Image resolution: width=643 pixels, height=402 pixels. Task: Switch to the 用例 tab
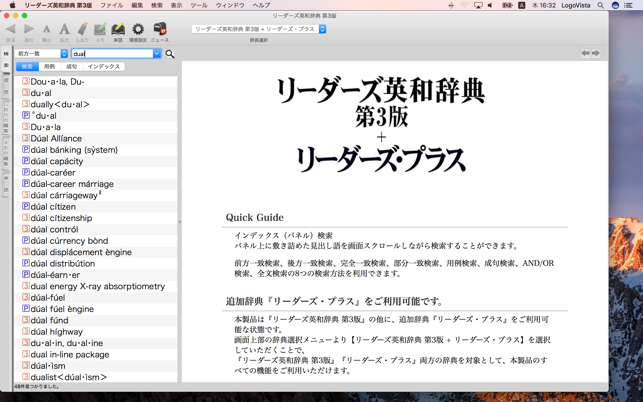(x=49, y=67)
